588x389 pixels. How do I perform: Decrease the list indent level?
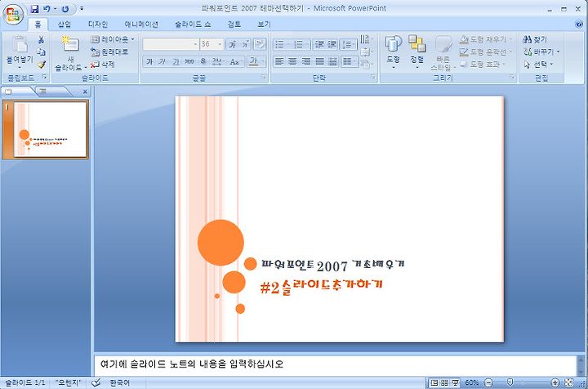pos(319,44)
